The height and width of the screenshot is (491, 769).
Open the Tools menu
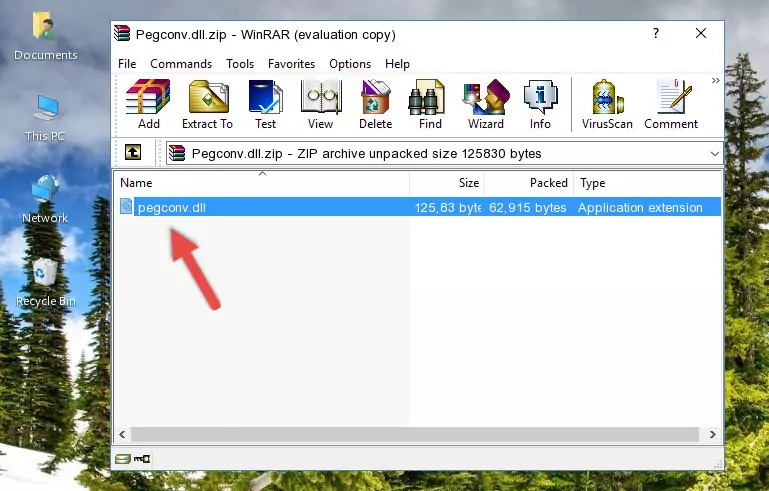240,64
